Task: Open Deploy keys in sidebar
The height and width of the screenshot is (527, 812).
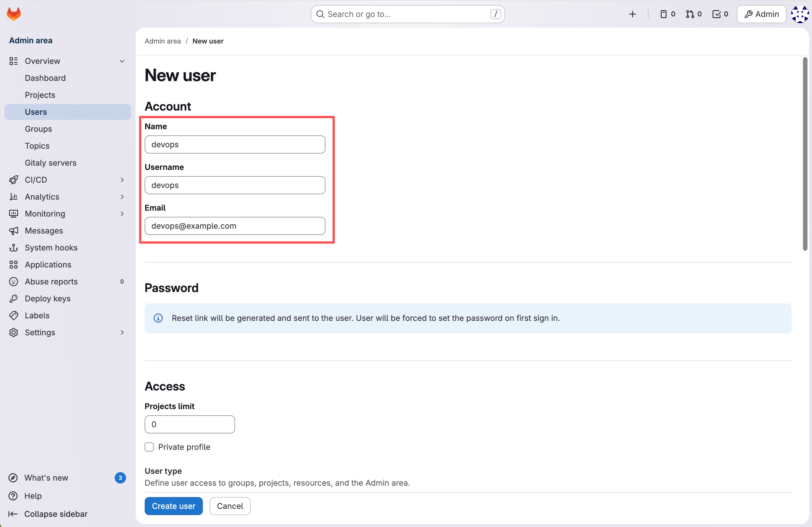Action: click(47, 298)
